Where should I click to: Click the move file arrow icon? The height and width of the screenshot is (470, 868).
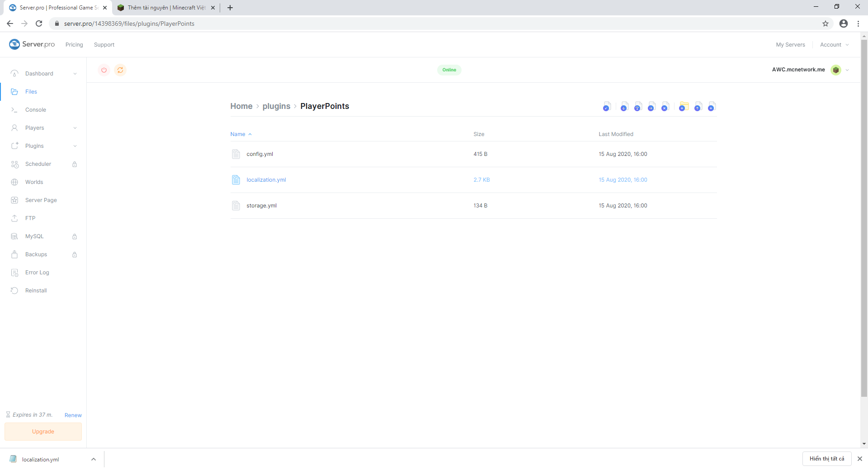click(x=651, y=107)
